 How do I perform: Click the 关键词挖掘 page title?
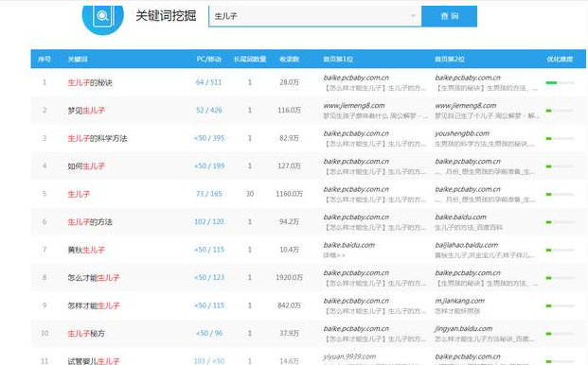pos(166,16)
